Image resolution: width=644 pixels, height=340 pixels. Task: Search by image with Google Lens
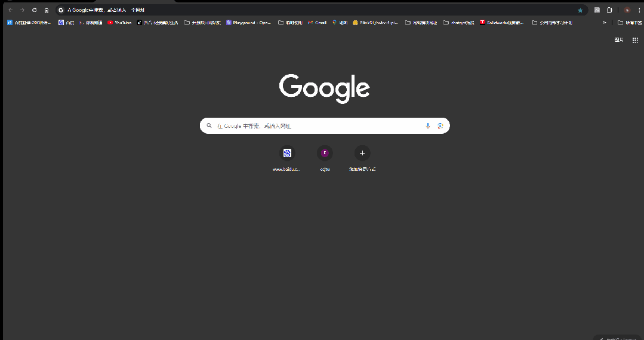pos(440,126)
